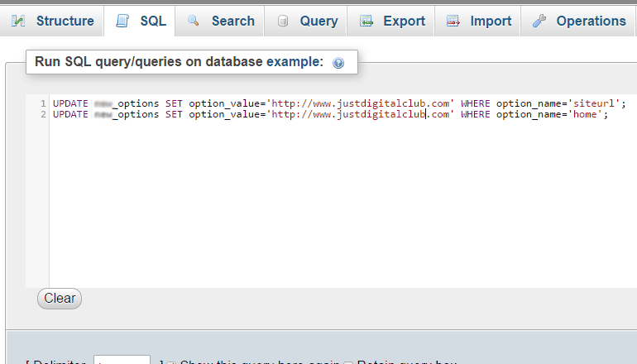
Task: Click the SET keyword on query line 1
Action: (174, 103)
